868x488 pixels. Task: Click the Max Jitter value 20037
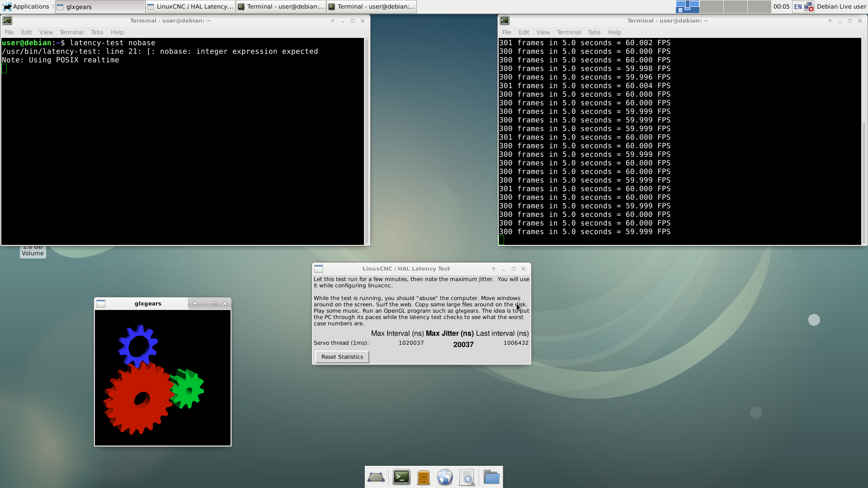click(x=463, y=345)
